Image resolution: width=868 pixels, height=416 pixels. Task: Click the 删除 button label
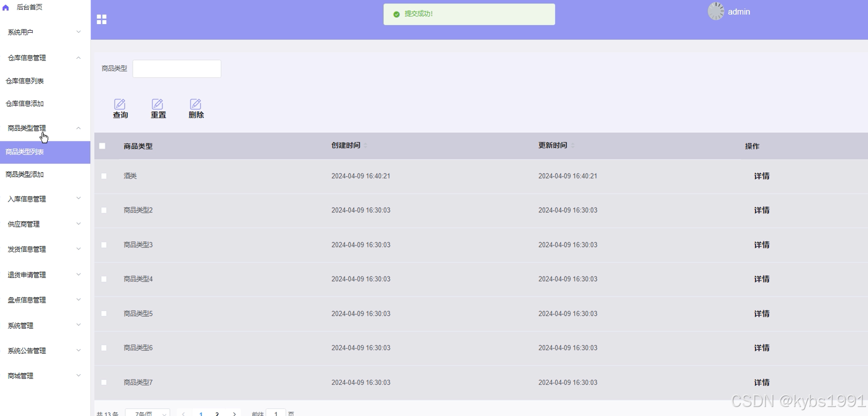pyautogui.click(x=196, y=115)
